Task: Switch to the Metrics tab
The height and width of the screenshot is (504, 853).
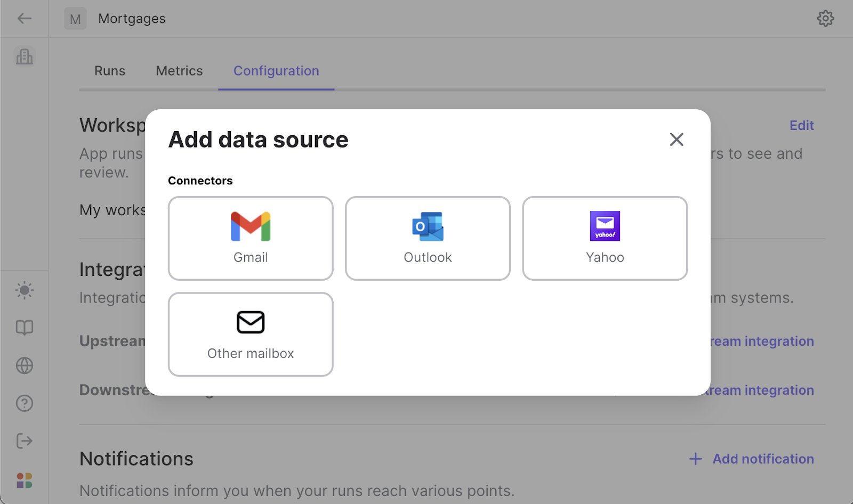Action: (x=180, y=71)
